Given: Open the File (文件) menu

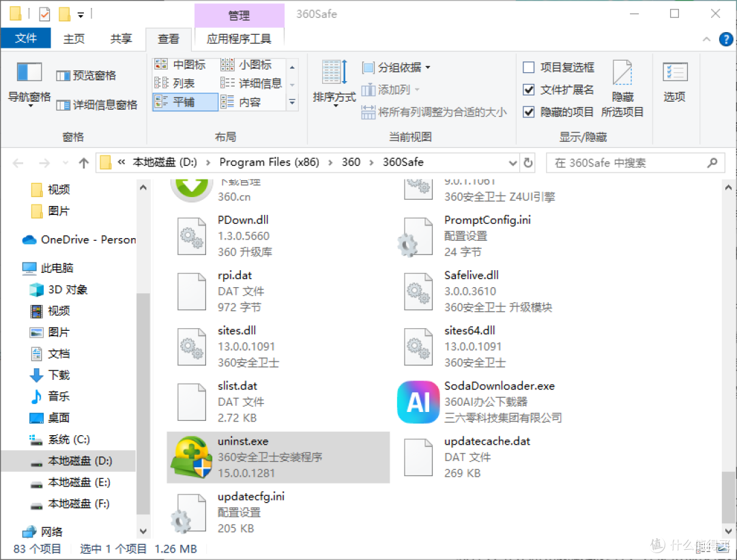Looking at the screenshot, I should click(26, 38).
